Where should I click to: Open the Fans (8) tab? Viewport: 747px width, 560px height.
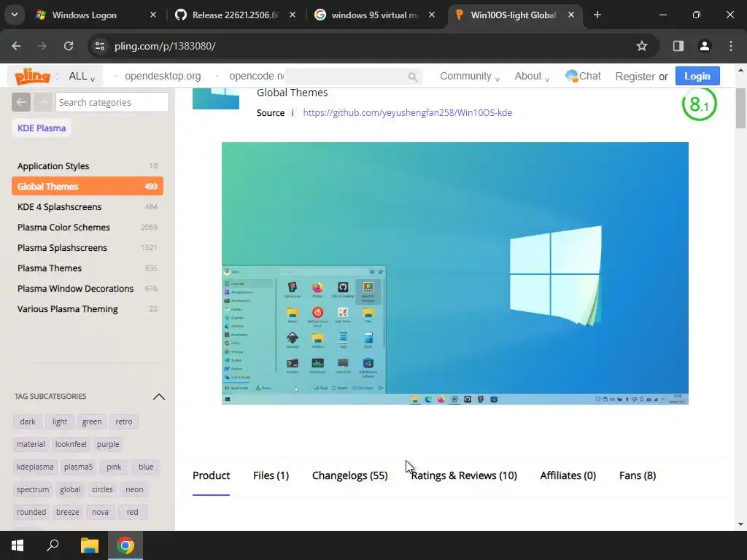pyautogui.click(x=638, y=475)
